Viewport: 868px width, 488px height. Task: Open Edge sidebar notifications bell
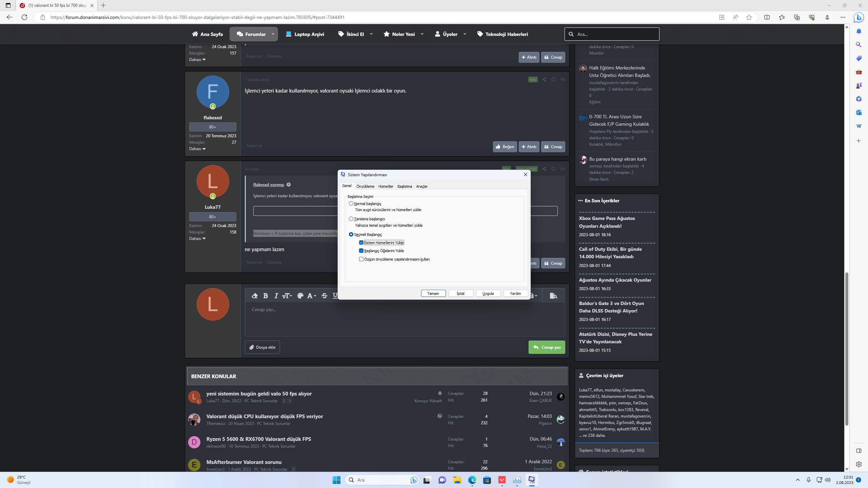click(x=859, y=31)
